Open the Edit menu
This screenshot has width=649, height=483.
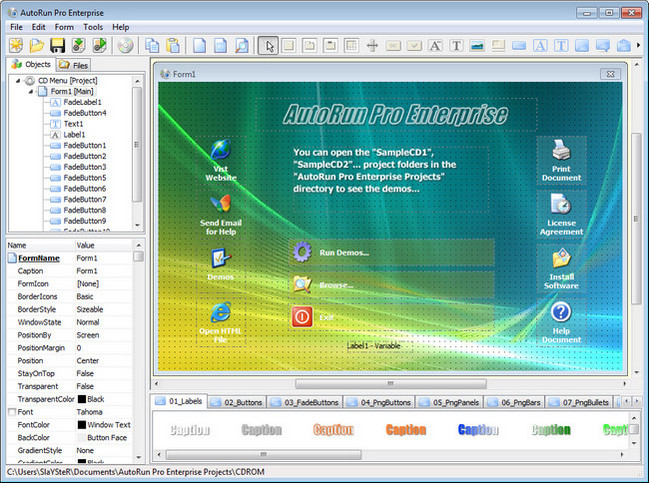coord(38,27)
